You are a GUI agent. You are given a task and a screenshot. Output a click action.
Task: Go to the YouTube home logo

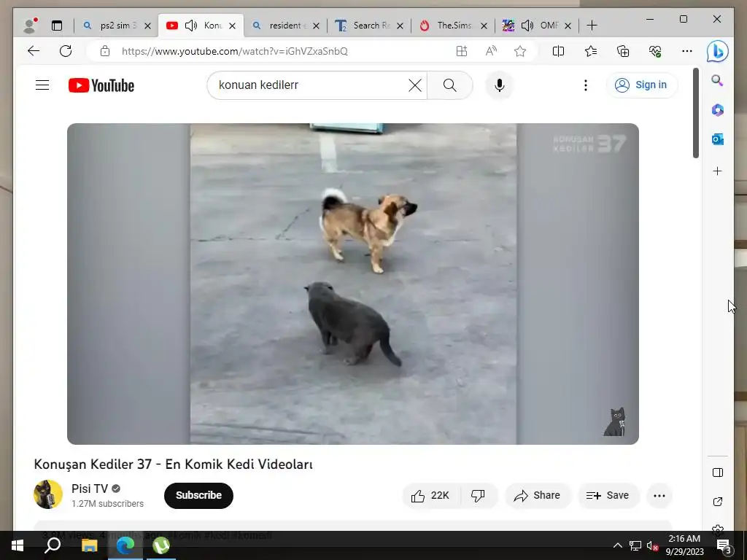[x=101, y=85]
